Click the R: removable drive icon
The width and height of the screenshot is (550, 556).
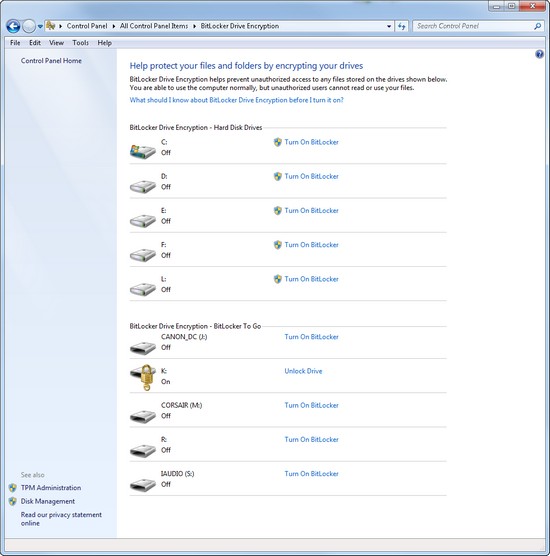pyautogui.click(x=143, y=450)
